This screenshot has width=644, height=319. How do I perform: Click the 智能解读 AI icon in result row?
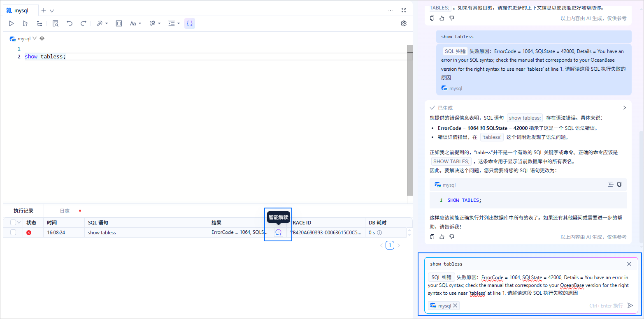click(279, 232)
